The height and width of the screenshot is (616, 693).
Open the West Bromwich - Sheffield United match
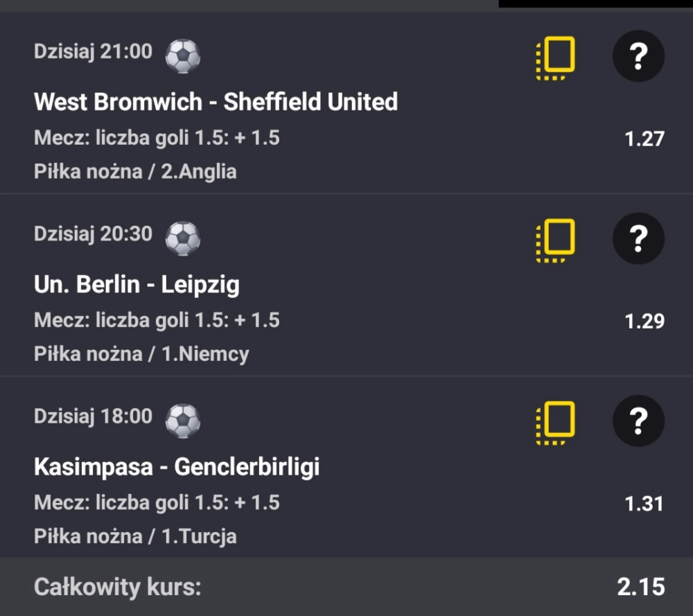(x=216, y=102)
